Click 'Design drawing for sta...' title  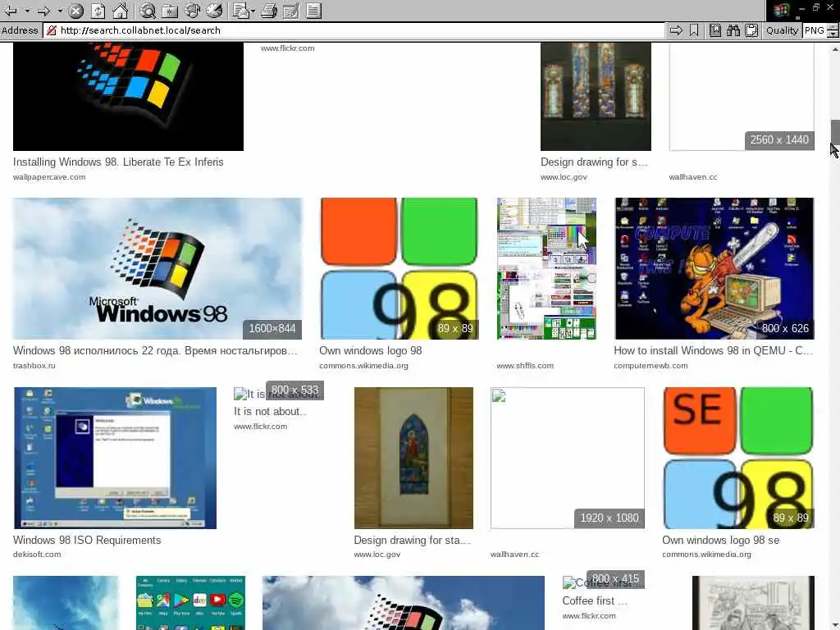412,540
